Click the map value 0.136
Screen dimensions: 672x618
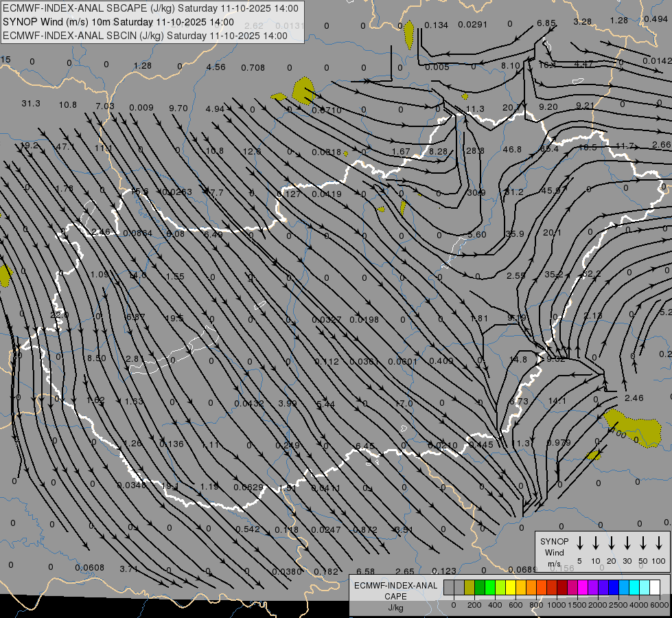pos(172,444)
